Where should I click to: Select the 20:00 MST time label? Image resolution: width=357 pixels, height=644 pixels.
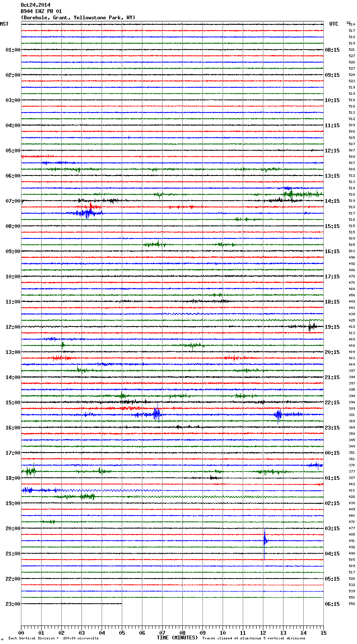pos(13,529)
